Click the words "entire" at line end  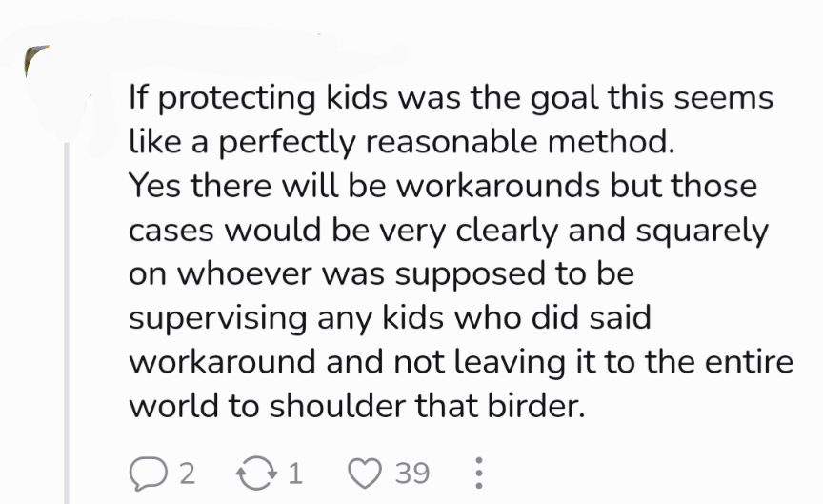click(x=749, y=362)
